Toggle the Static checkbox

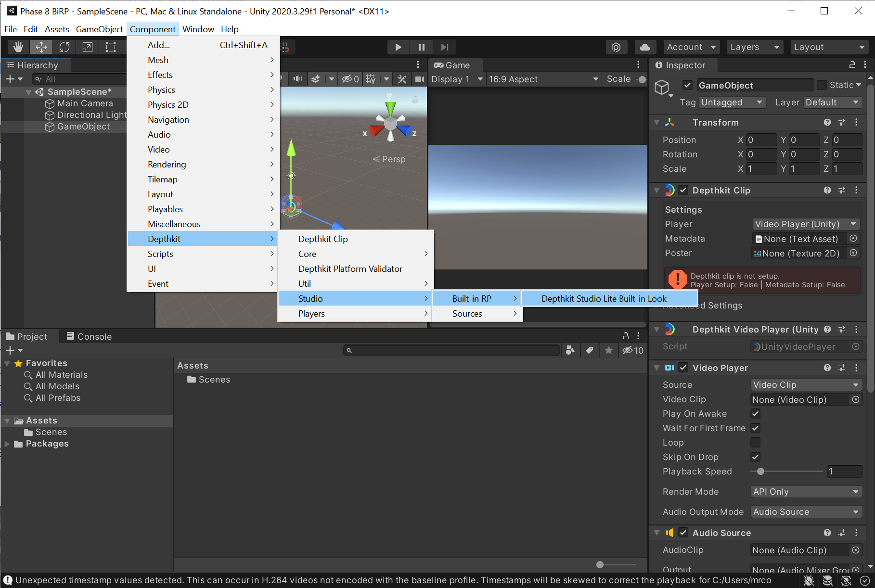[822, 85]
